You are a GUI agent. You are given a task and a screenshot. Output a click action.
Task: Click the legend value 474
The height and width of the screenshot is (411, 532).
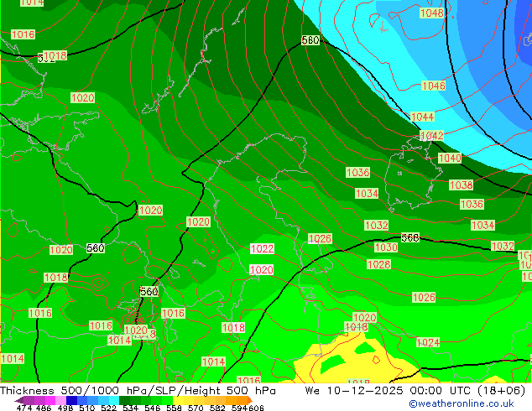(x=24, y=408)
